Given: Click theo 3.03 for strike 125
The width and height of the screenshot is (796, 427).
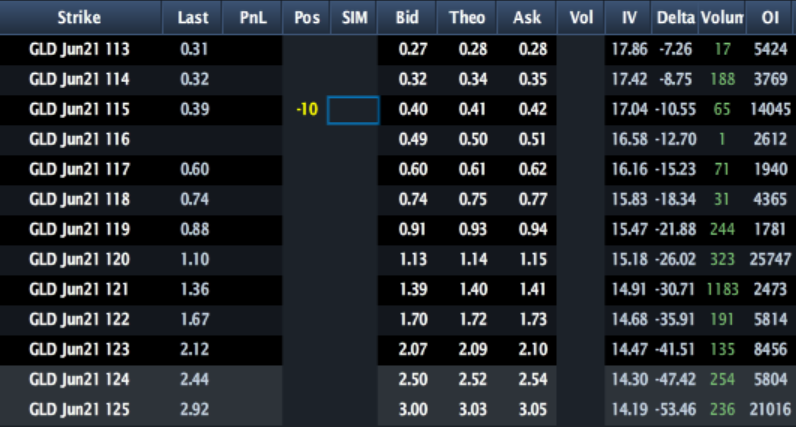Looking at the screenshot, I should [473, 409].
